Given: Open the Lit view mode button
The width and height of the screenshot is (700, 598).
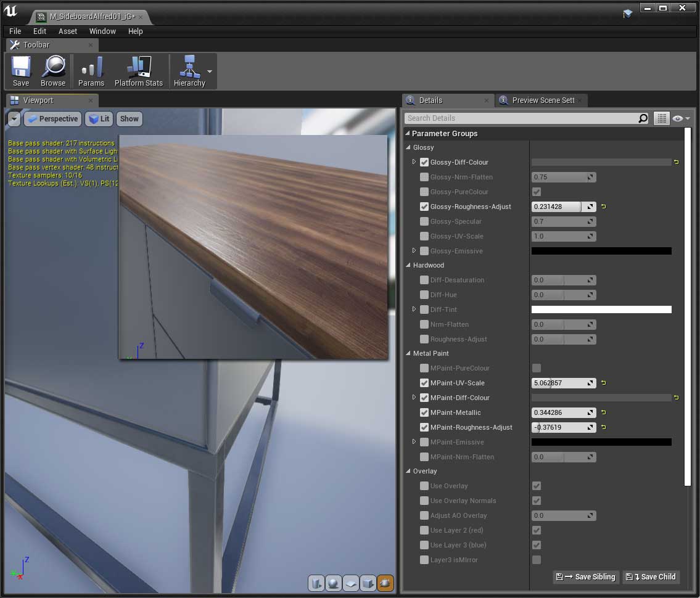Looking at the screenshot, I should point(99,119).
